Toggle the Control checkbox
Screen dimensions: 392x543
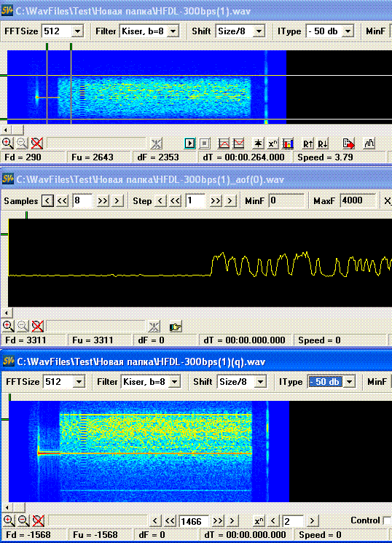point(388,520)
